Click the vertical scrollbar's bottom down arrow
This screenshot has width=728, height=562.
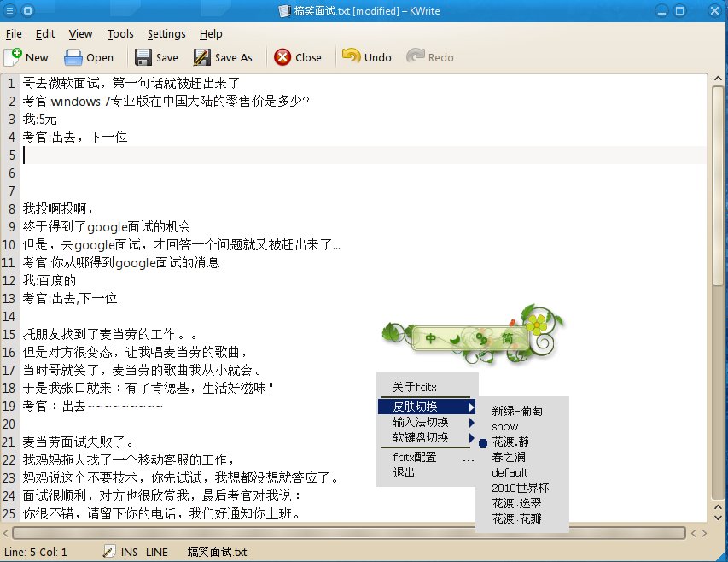(718, 518)
